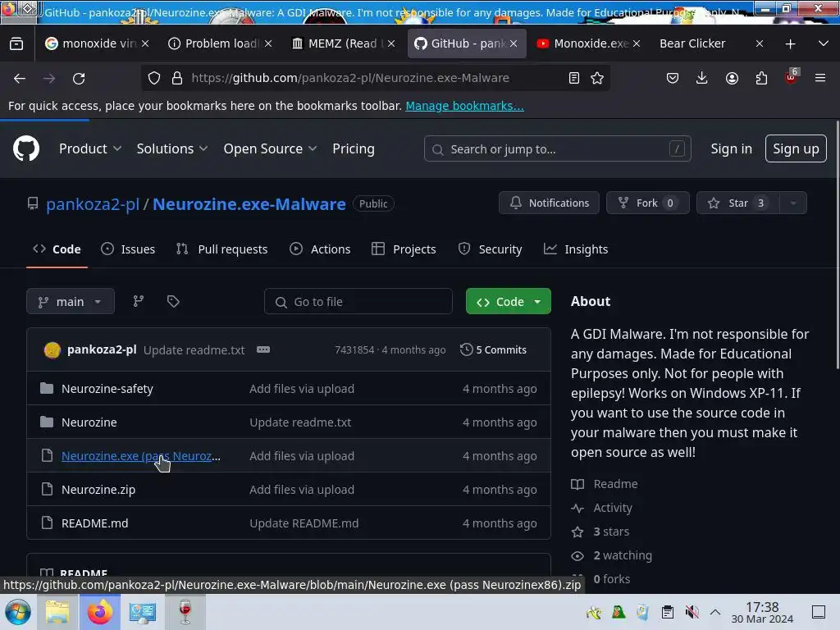This screenshot has width=840, height=630.
Task: Open Windows Start orb
Action: [x=18, y=612]
